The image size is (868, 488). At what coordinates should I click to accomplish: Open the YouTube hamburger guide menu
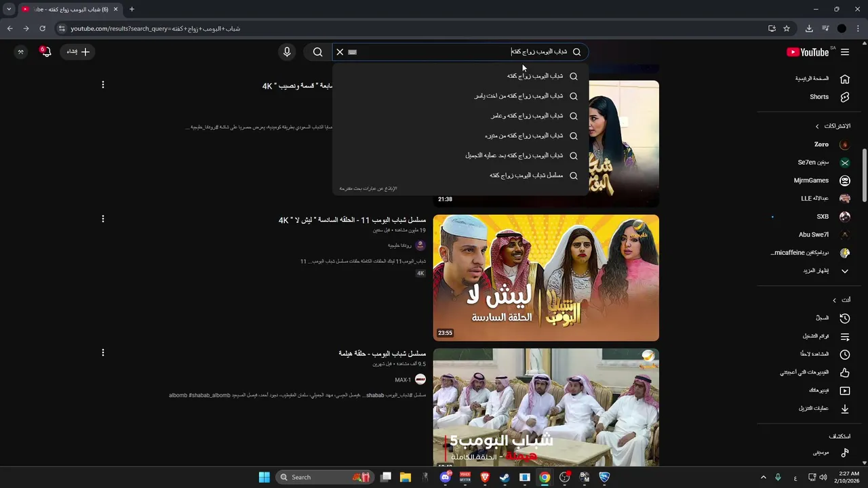pos(845,52)
